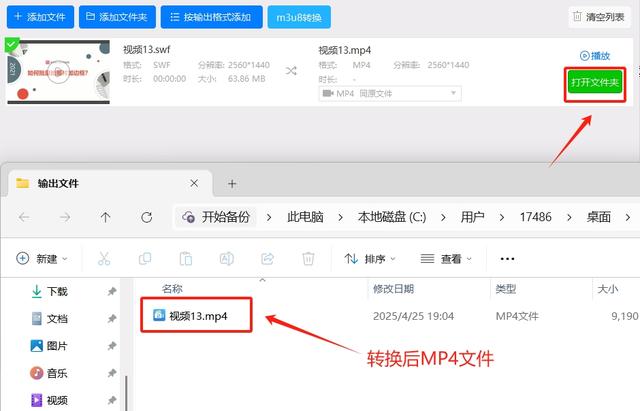The width and height of the screenshot is (640, 411).
Task: Expand the chevron after 此电脑
Action: pos(340,218)
